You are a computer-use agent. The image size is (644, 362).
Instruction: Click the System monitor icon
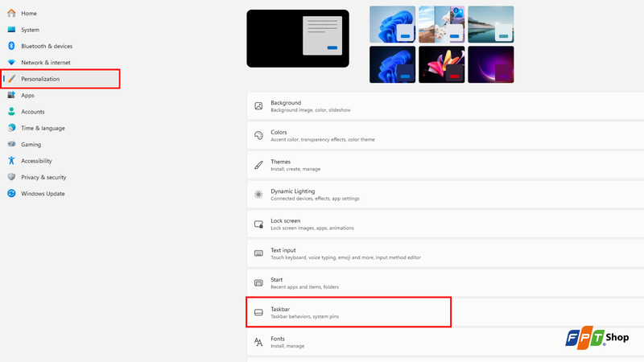pos(11,30)
